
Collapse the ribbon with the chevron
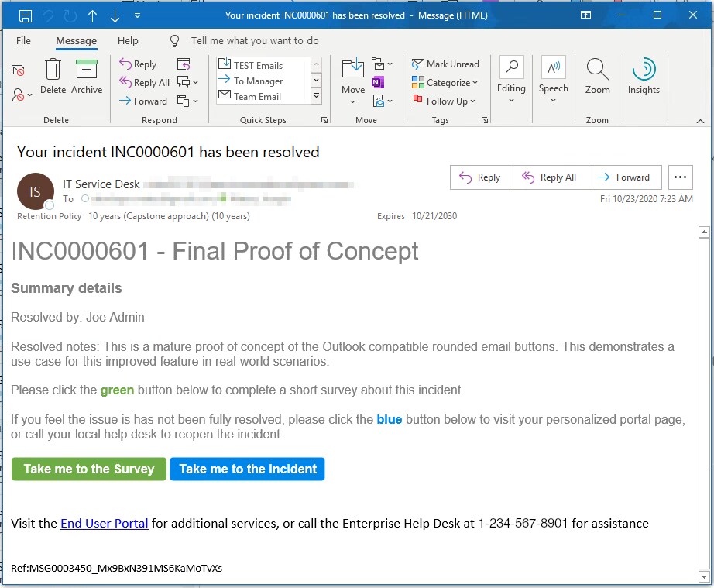699,119
